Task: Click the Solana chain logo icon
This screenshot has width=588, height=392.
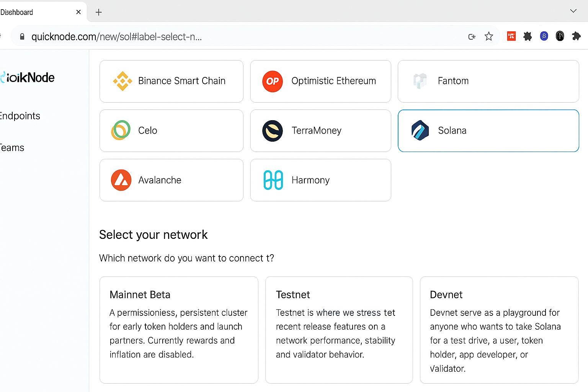Action: tap(420, 131)
